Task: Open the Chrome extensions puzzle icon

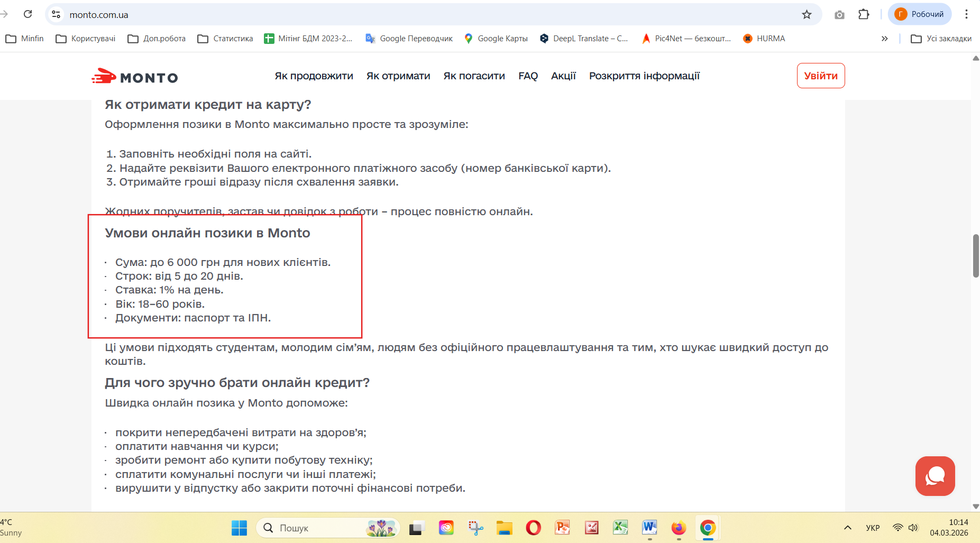Action: coord(864,14)
